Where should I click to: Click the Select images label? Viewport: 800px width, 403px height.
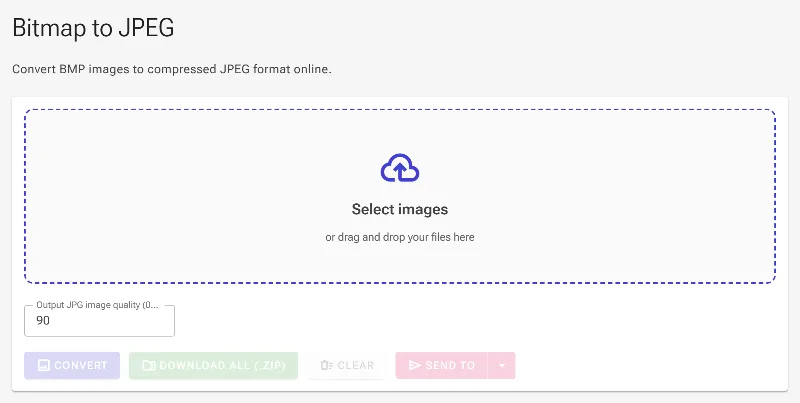coord(400,209)
